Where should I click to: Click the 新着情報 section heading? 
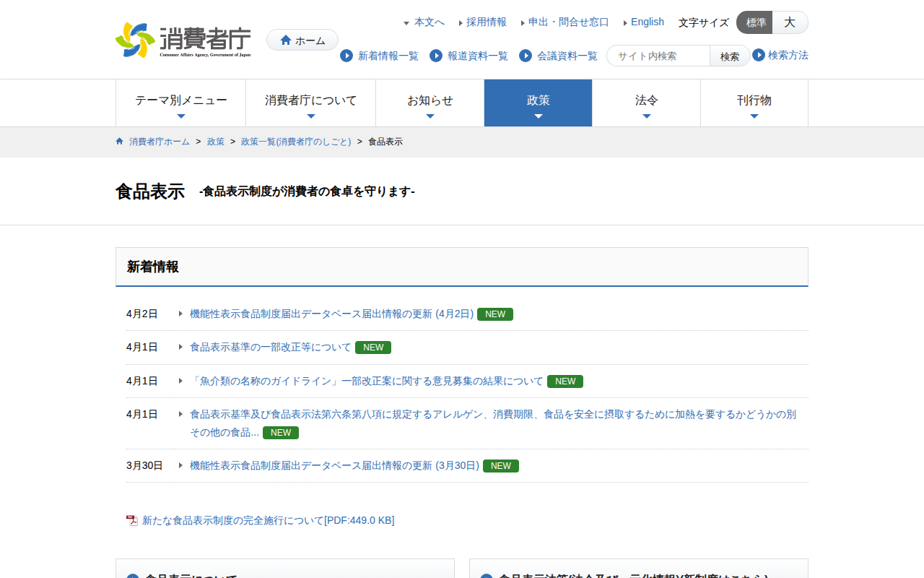coord(153,267)
